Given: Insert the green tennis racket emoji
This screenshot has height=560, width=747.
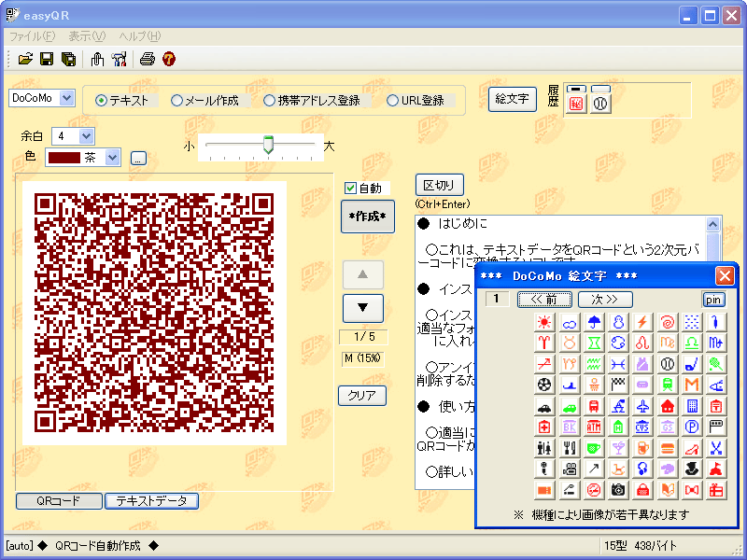Looking at the screenshot, I should 716,364.
